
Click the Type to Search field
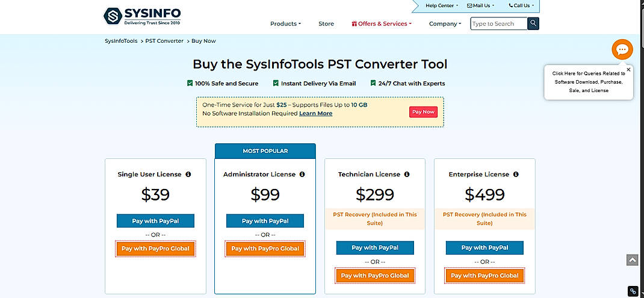click(x=498, y=23)
